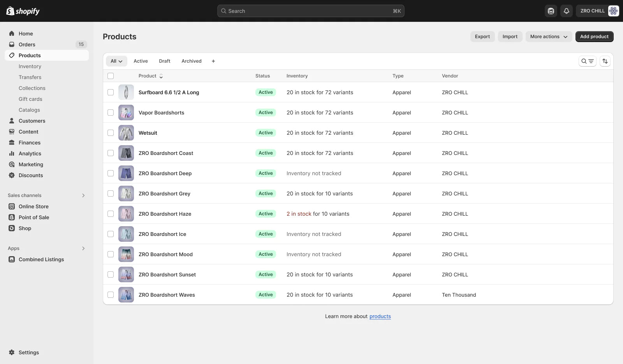Screen dimensions: 623x364
Task: Toggle the select all products checkbox
Action: click(x=111, y=76)
